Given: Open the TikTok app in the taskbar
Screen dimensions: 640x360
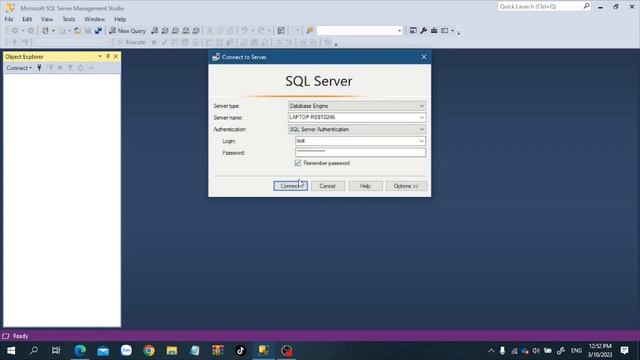Looking at the screenshot, I should pos(240,350).
